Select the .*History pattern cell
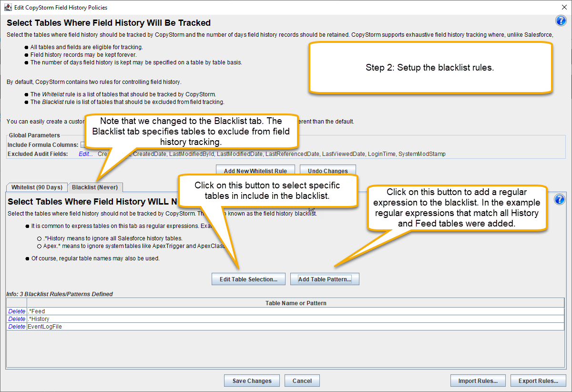 click(296, 319)
